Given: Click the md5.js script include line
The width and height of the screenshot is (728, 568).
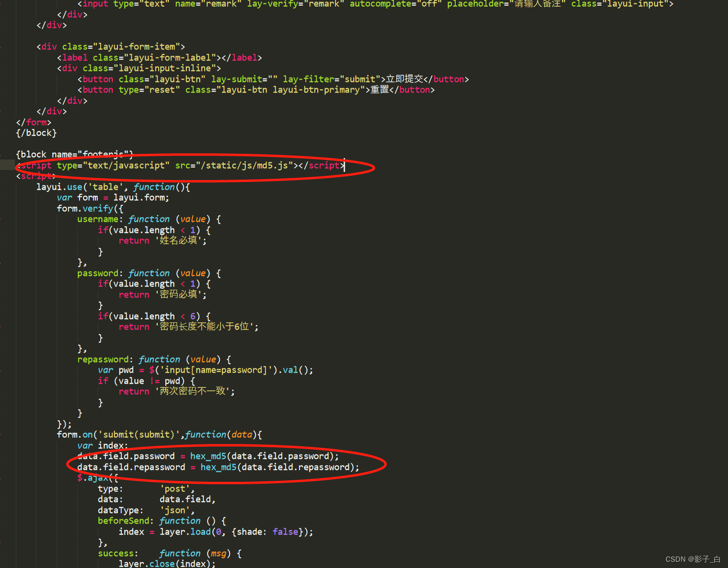Looking at the screenshot, I should click(180, 165).
